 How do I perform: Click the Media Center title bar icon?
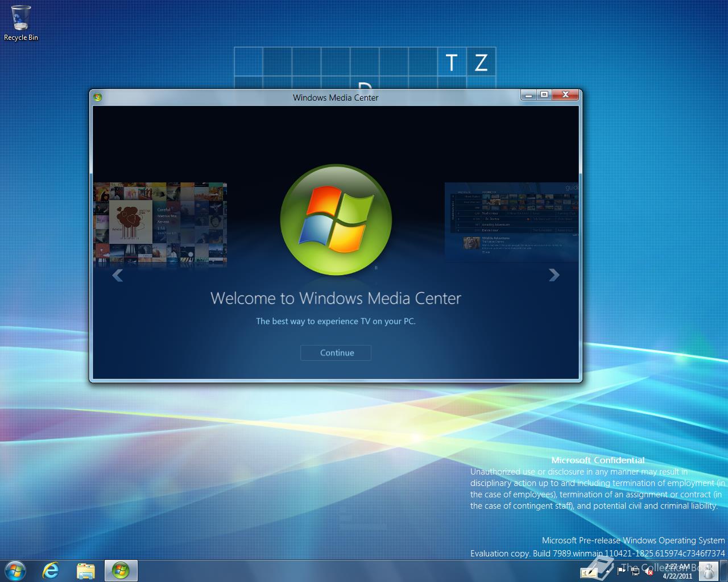point(97,97)
